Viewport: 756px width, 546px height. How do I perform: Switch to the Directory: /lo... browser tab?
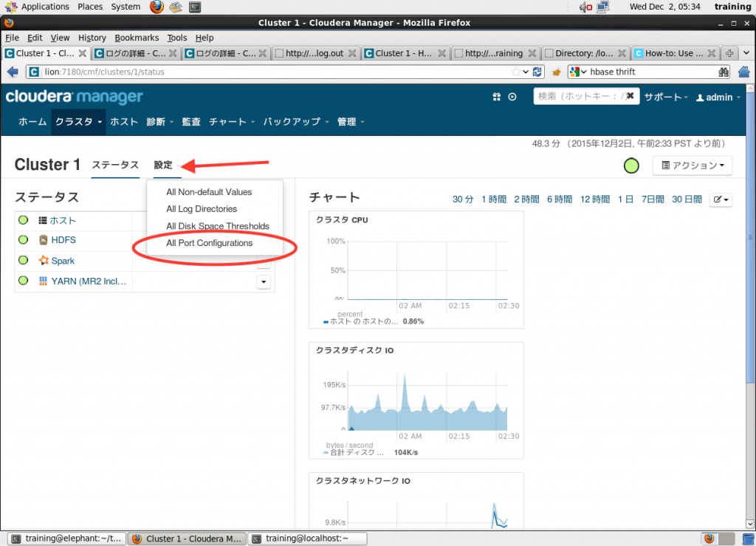point(585,53)
